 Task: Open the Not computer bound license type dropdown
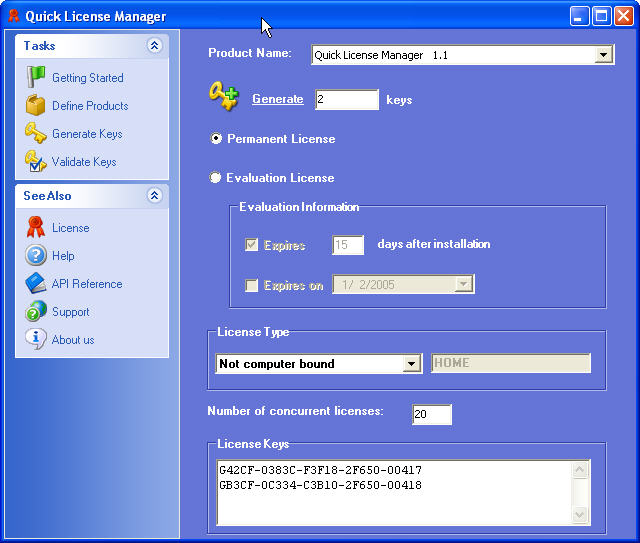(x=411, y=363)
